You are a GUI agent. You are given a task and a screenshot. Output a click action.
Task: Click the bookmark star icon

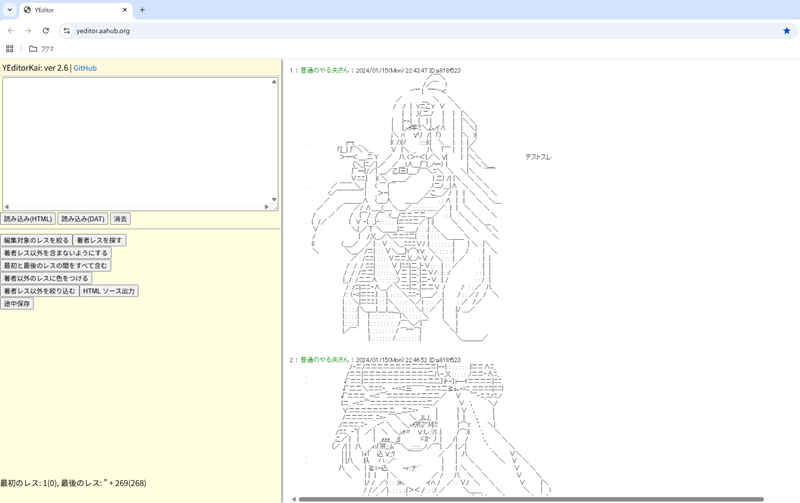[x=786, y=31]
